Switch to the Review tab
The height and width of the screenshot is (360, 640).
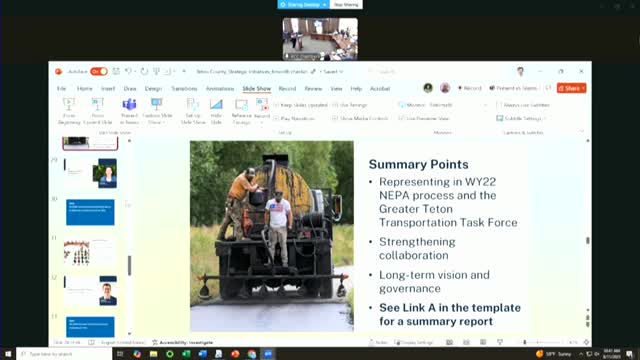[313, 89]
